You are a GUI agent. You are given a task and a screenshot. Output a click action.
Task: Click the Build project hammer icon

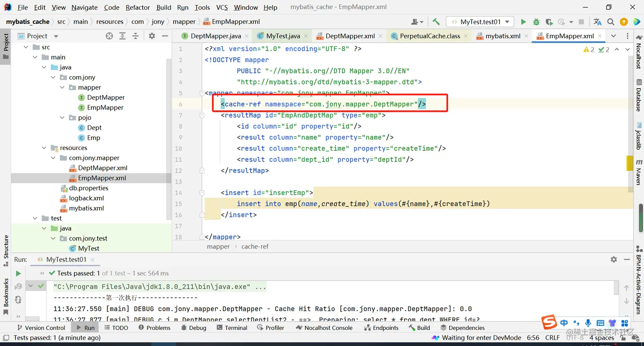tap(436, 22)
